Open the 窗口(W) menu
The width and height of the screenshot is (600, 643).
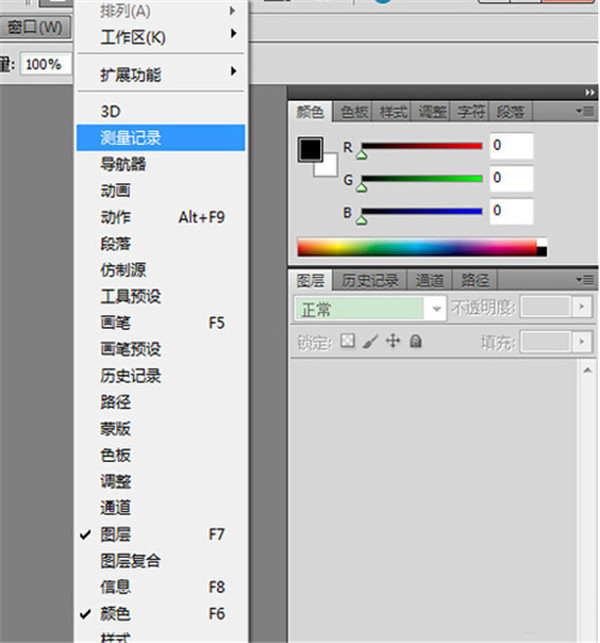pyautogui.click(x=35, y=27)
